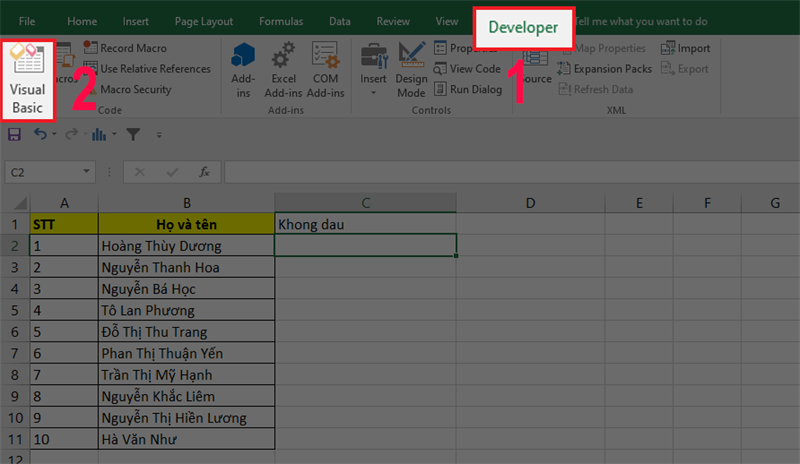Select the 'STT' header cell
The width and height of the screenshot is (800, 464).
(x=64, y=224)
